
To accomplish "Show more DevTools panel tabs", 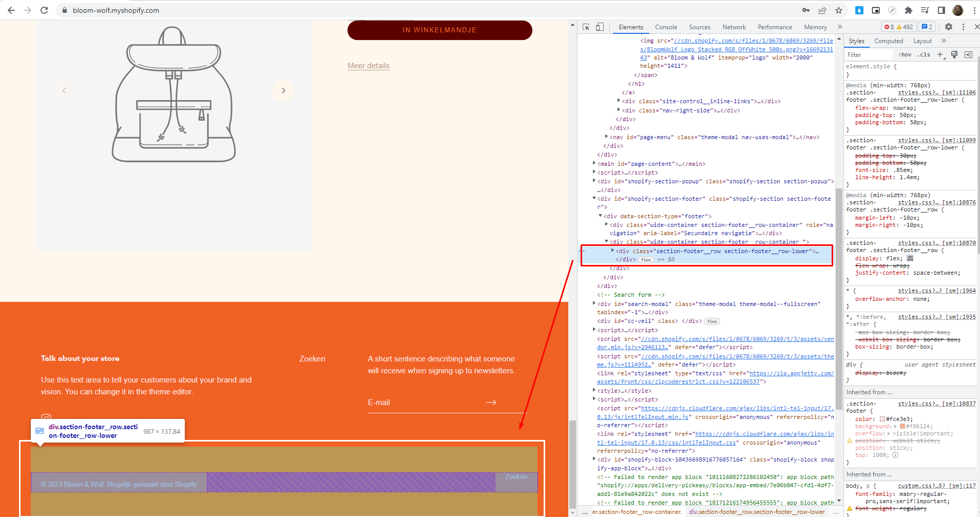I will point(840,27).
